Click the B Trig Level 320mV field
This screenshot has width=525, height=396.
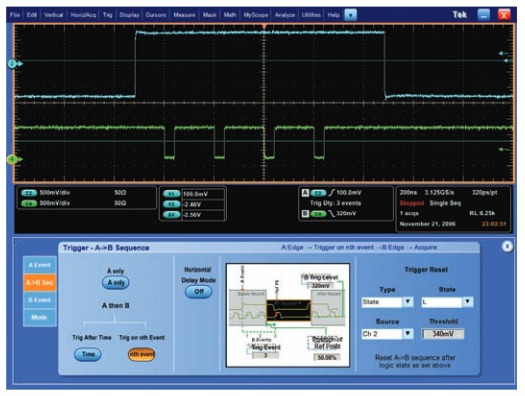(320, 286)
